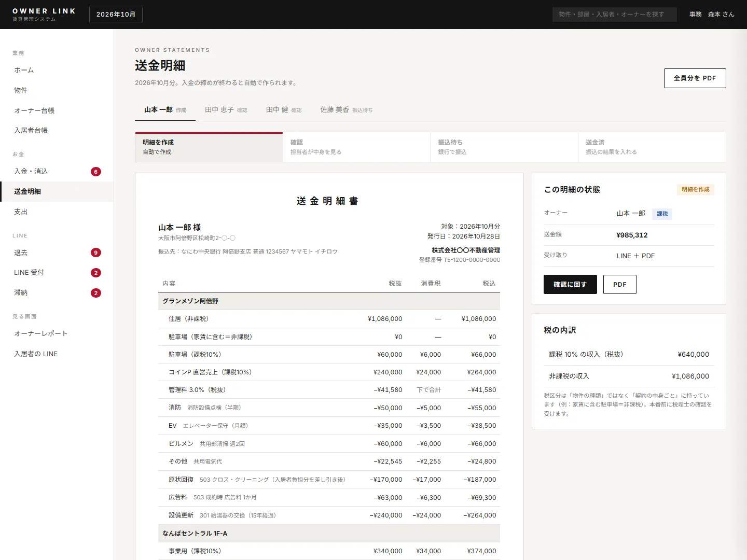
Task: Click the OWNER LINK logo
Action: [x=44, y=15]
